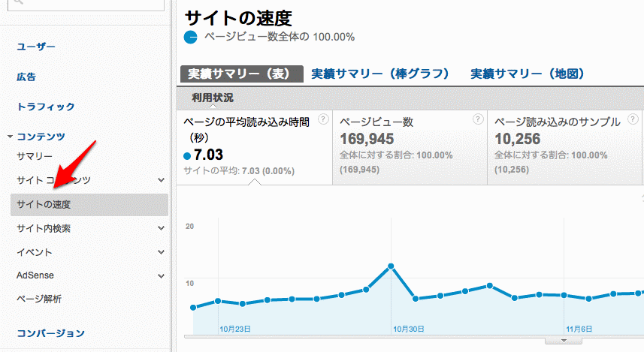Click the 169,945 pageviews value
The height and width of the screenshot is (352, 644).
tap(367, 139)
